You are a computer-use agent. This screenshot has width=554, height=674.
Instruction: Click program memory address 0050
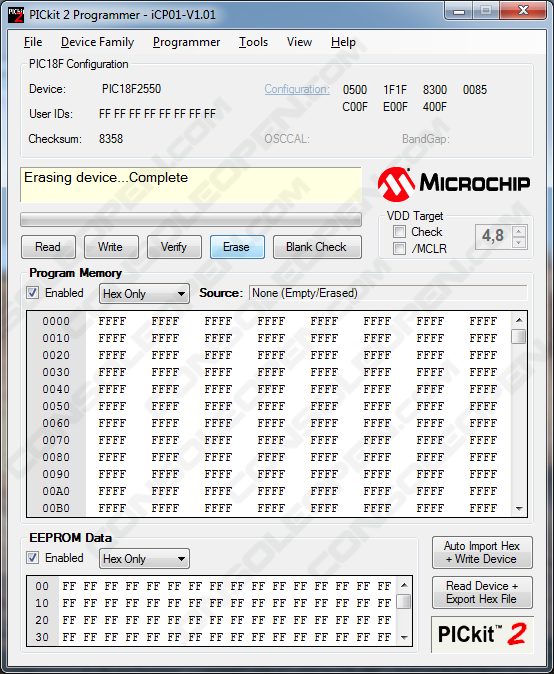click(56, 406)
